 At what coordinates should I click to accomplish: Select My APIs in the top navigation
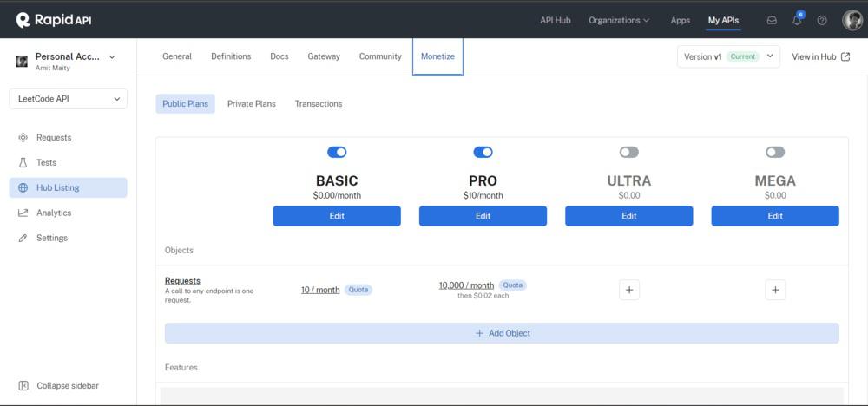point(723,21)
